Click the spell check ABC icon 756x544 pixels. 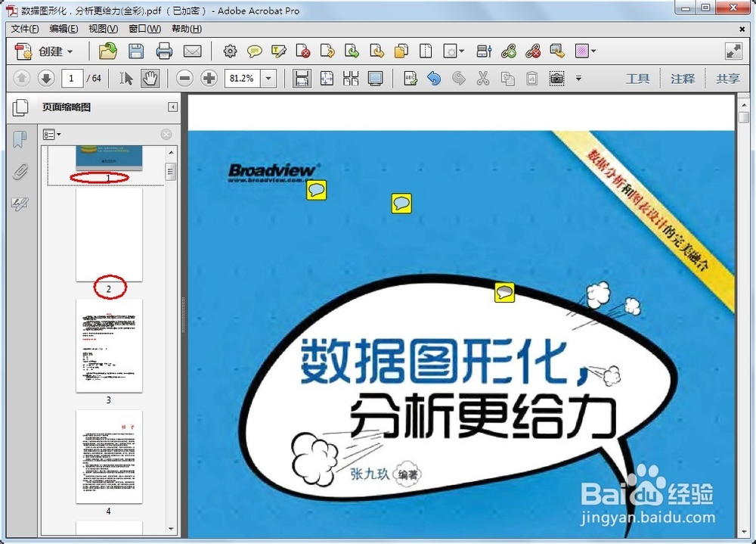tap(411, 78)
